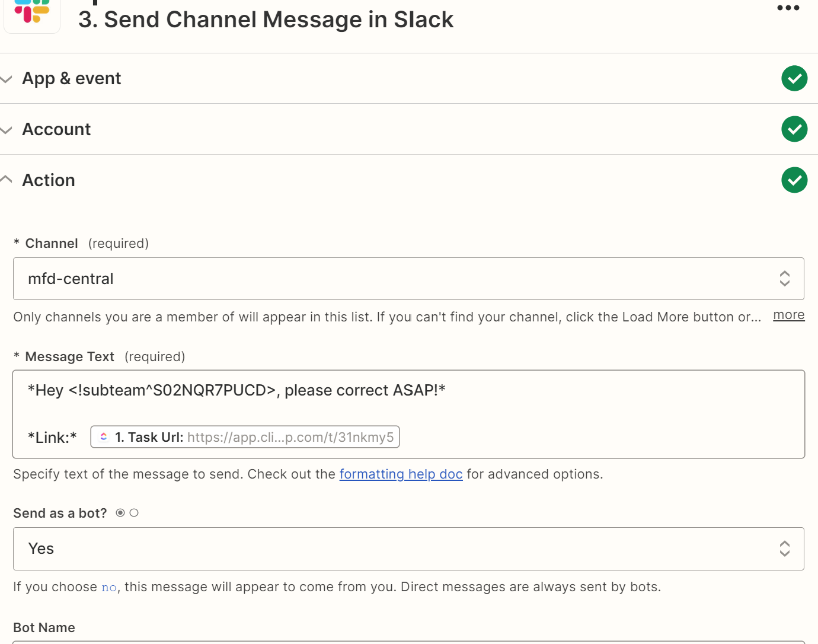The height and width of the screenshot is (644, 818).
Task: Open the Channel dropdown showing mfd-central
Action: coord(408,279)
